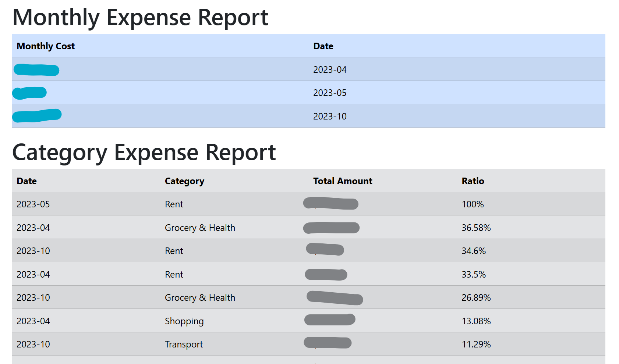
Task: Click the Transport category cell
Action: click(x=184, y=344)
